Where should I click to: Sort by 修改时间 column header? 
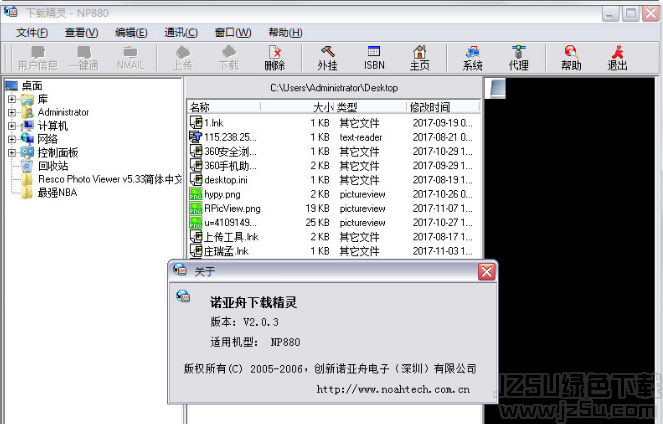pyautogui.click(x=443, y=107)
